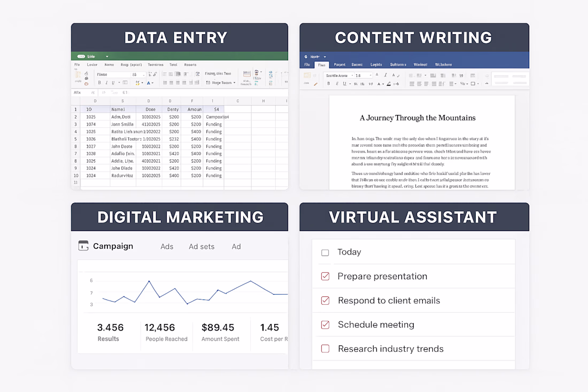Open the Ffo menu in spreadsheet
588x392 pixels.
[77, 65]
